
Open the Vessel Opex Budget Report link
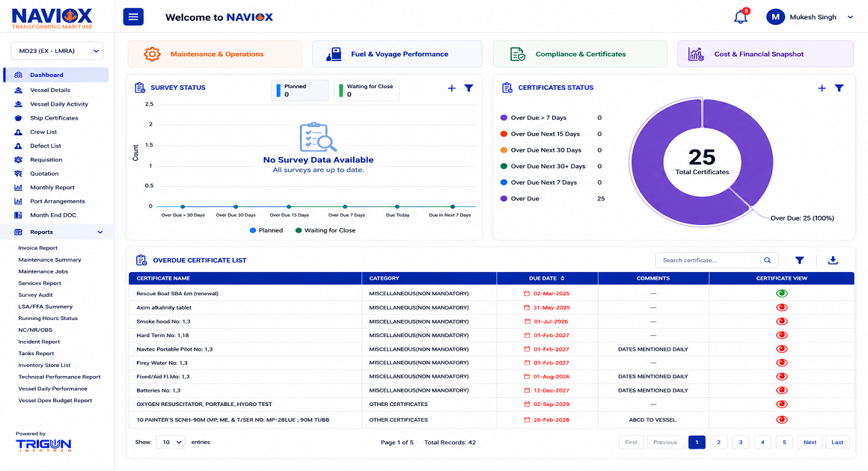(55, 401)
